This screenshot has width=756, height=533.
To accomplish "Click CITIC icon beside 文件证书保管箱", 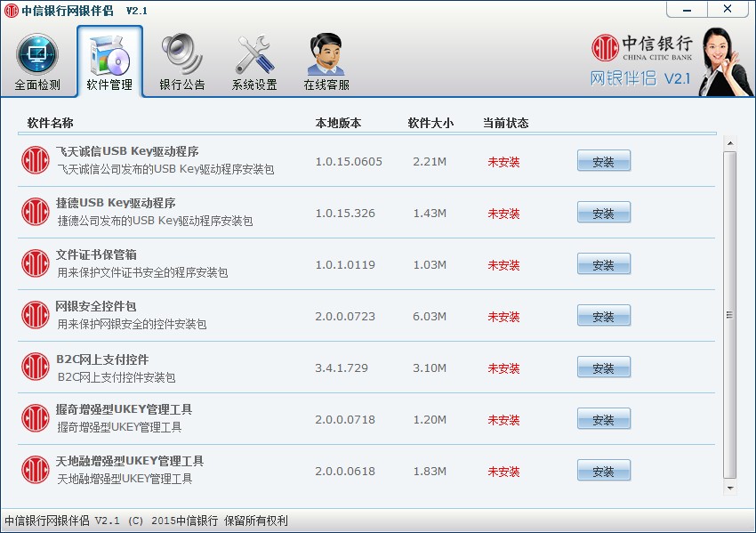I will (x=36, y=264).
